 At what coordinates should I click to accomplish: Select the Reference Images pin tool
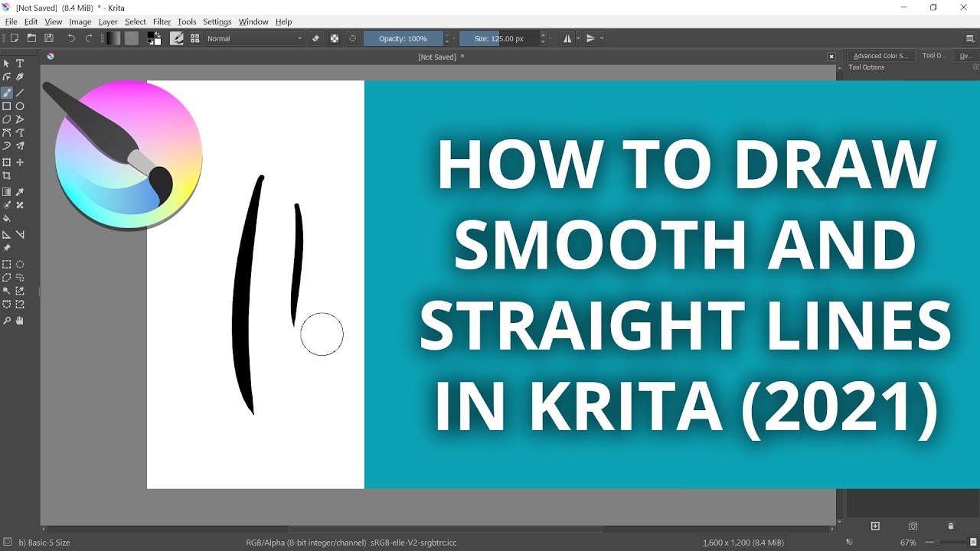tap(7, 248)
